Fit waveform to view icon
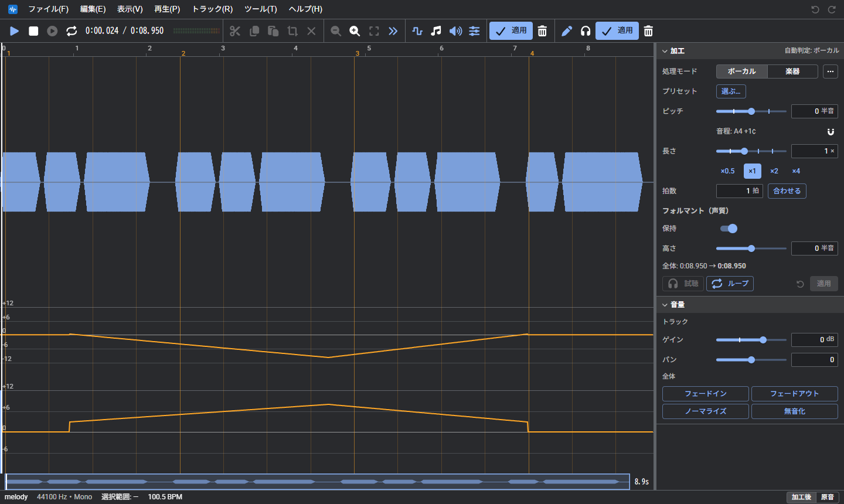Image resolution: width=844 pixels, height=504 pixels. tap(374, 31)
